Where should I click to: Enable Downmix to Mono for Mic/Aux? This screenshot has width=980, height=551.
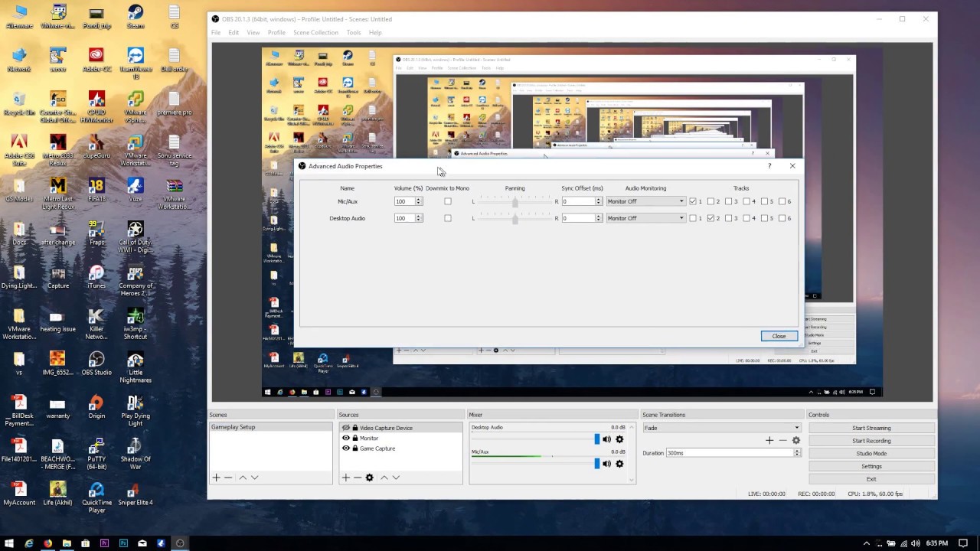pos(448,201)
